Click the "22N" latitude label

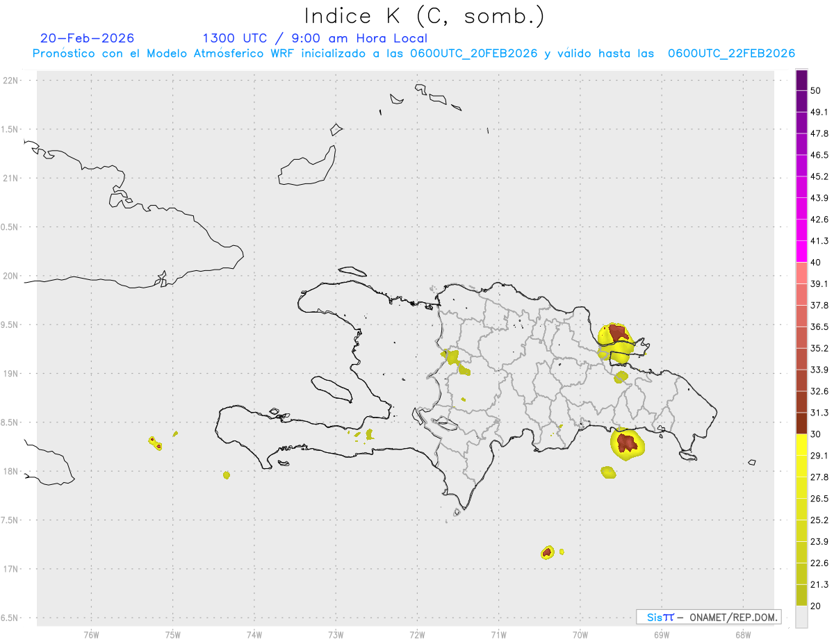point(11,80)
